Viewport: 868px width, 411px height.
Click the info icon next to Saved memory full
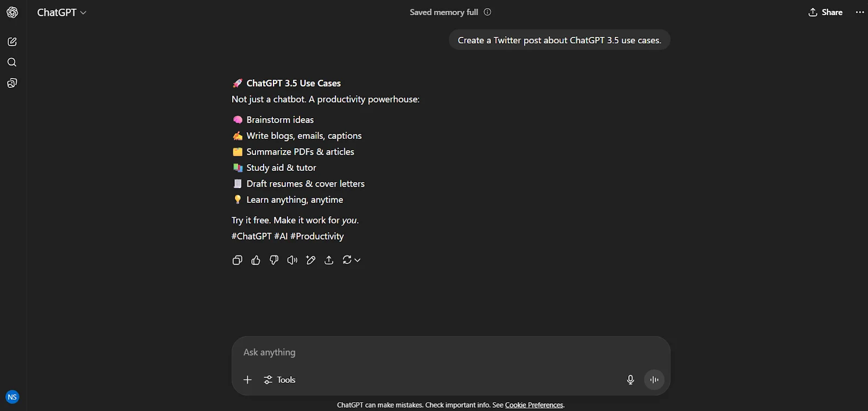[x=487, y=12]
